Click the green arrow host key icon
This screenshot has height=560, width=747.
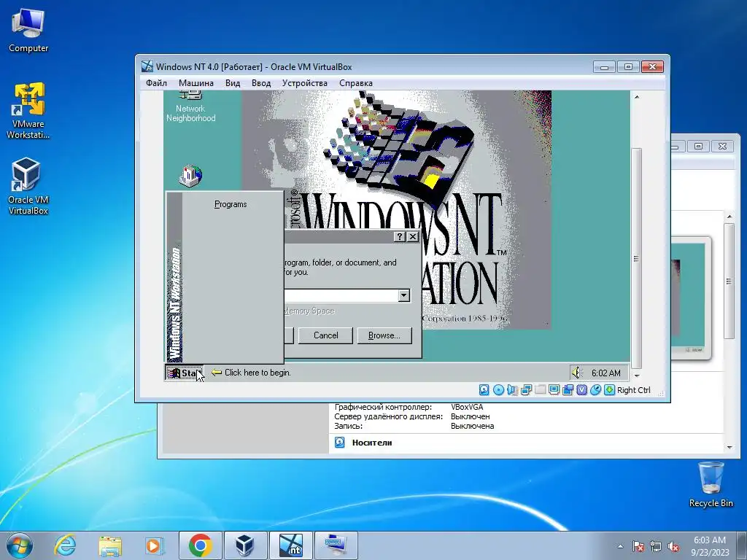point(609,390)
